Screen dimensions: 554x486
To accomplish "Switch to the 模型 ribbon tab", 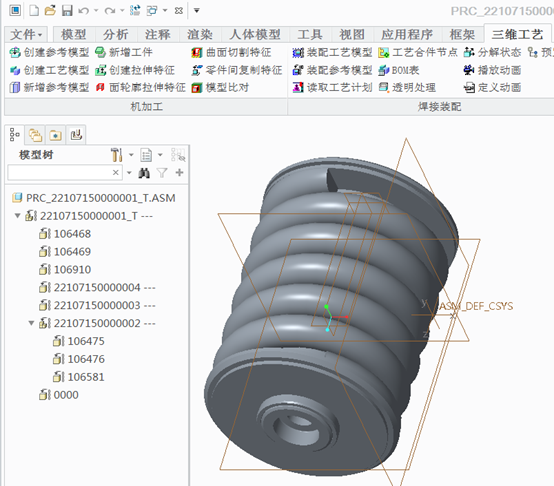I will coord(73,35).
